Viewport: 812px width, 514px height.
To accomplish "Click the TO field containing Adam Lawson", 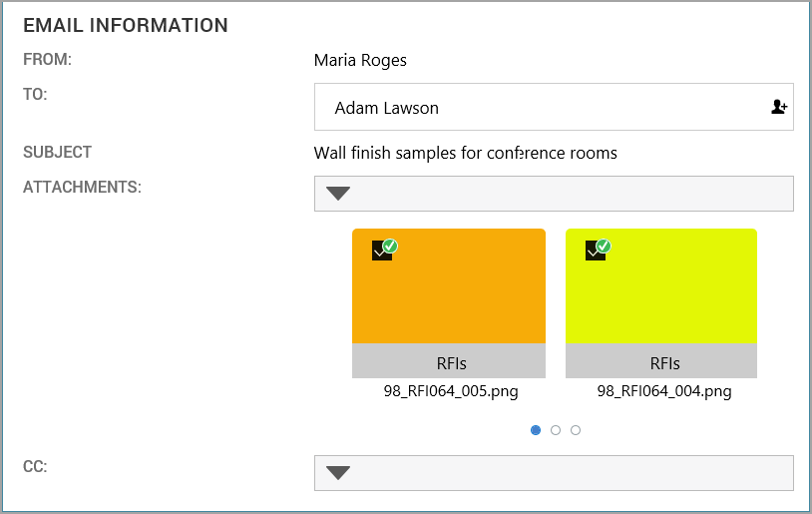I will pyautogui.click(x=539, y=108).
